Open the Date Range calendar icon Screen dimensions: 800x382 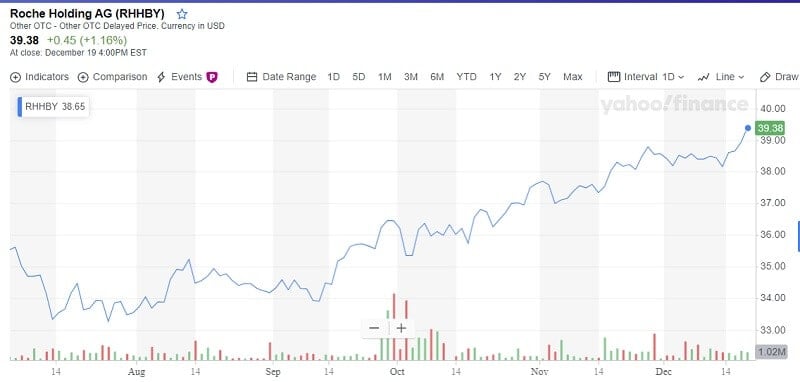252,77
